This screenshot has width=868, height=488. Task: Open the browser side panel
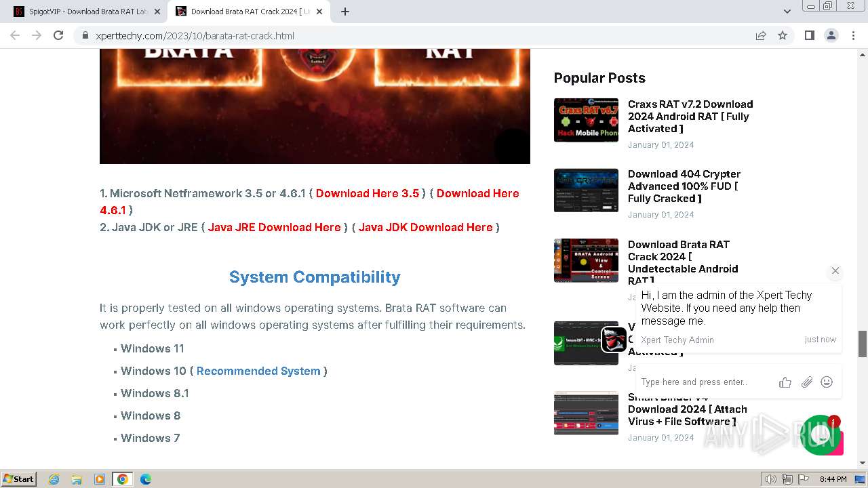[809, 35]
